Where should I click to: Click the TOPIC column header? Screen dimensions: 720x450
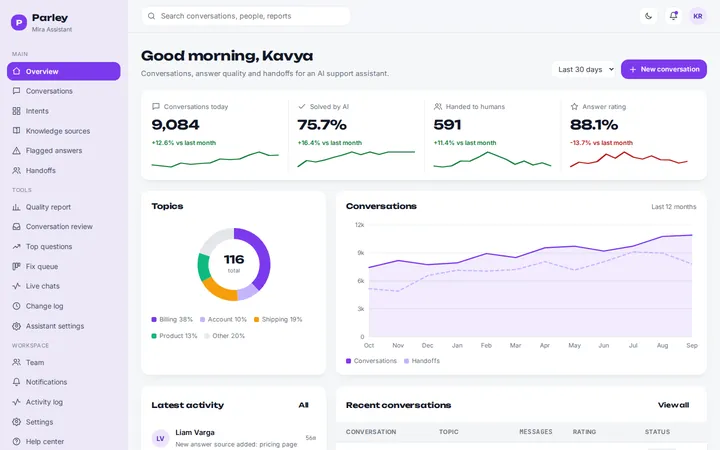[x=449, y=432]
